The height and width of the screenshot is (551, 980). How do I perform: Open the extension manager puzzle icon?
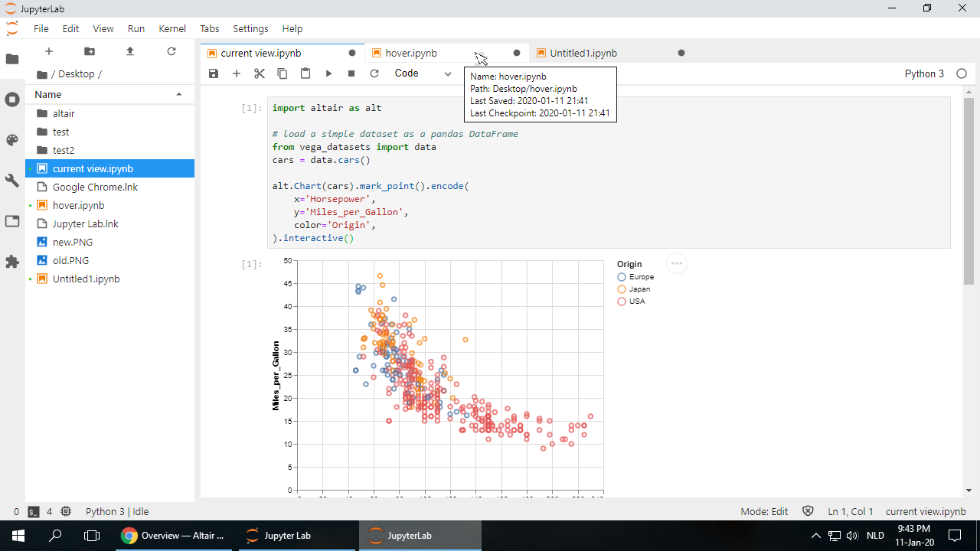click(x=12, y=262)
